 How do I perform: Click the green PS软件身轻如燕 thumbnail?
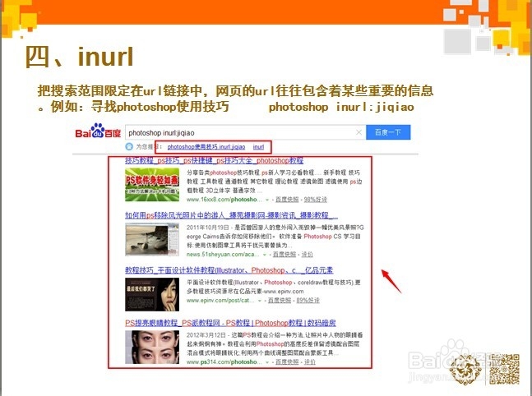(x=152, y=184)
